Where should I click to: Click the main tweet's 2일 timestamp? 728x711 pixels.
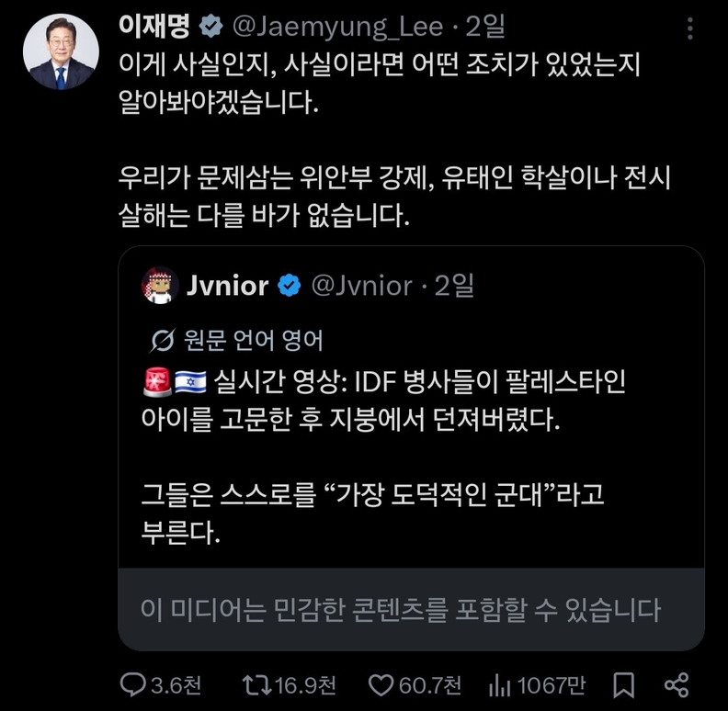pyautogui.click(x=485, y=28)
